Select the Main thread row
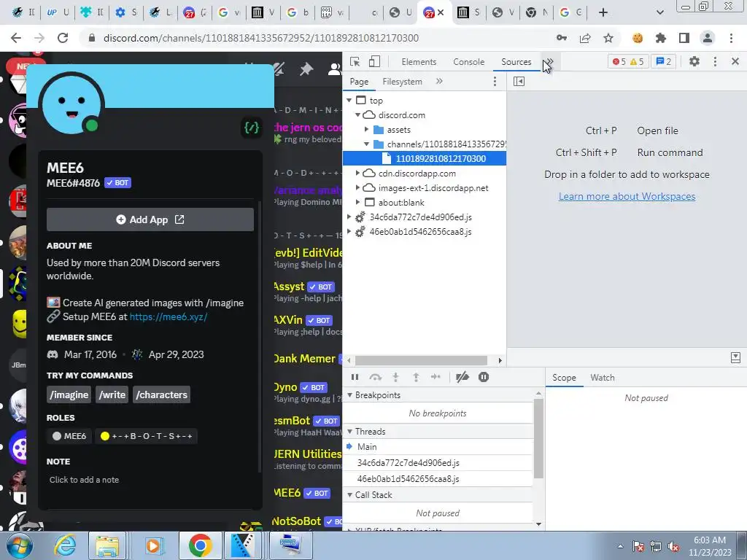 click(x=438, y=447)
